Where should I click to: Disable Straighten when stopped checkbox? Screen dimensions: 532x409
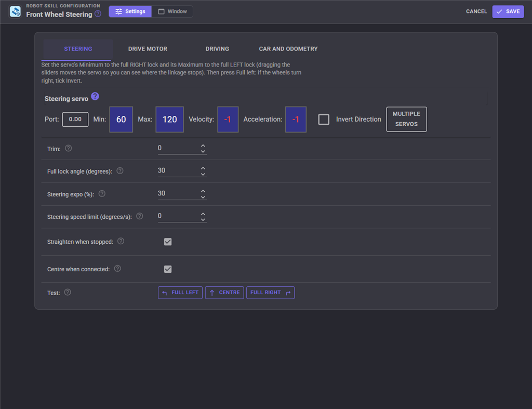[x=168, y=242]
